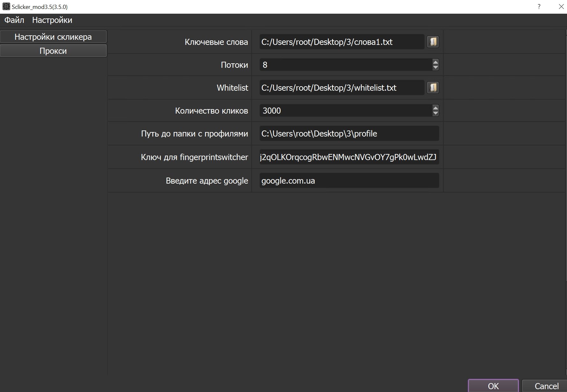Select the Настройки скликера tab
567x392 pixels.
click(53, 37)
